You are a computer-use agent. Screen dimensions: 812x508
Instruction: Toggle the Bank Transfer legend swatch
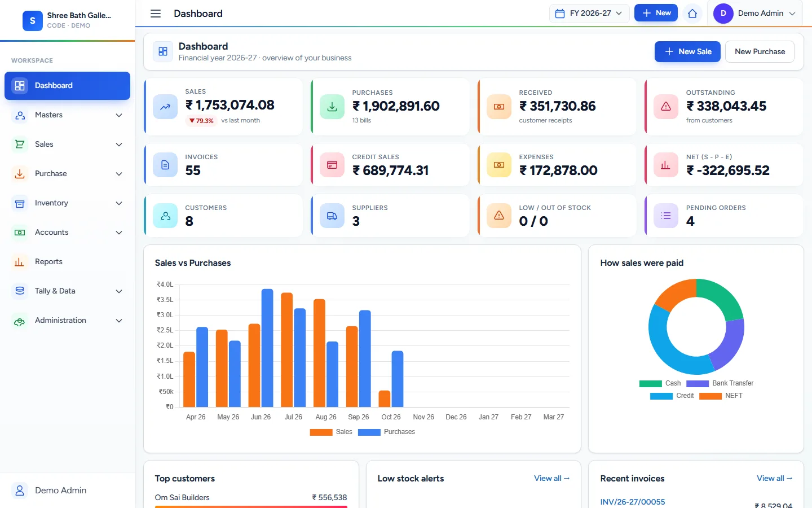click(698, 384)
